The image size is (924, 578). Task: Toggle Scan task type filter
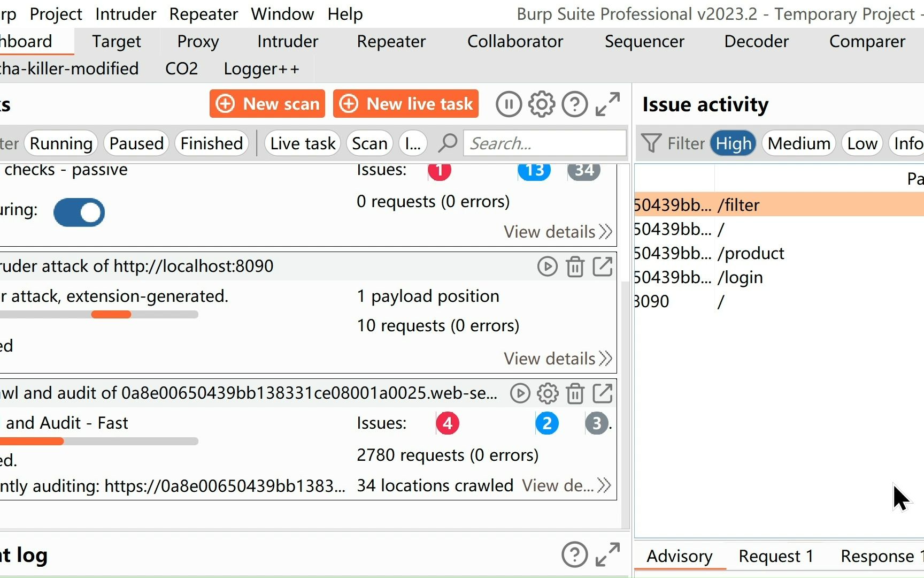point(369,143)
